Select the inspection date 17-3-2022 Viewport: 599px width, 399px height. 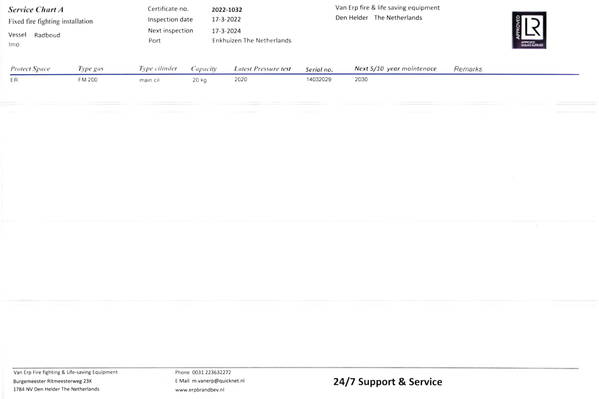(226, 19)
